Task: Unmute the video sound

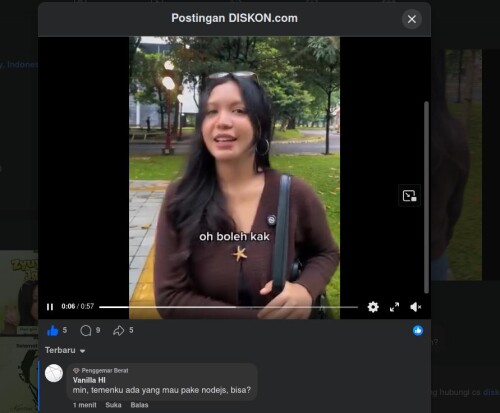Action: click(x=415, y=307)
